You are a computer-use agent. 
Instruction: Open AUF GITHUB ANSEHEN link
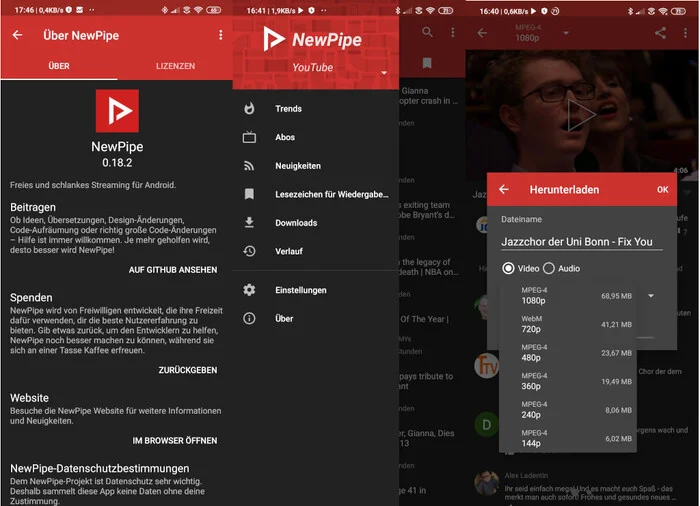tap(173, 270)
